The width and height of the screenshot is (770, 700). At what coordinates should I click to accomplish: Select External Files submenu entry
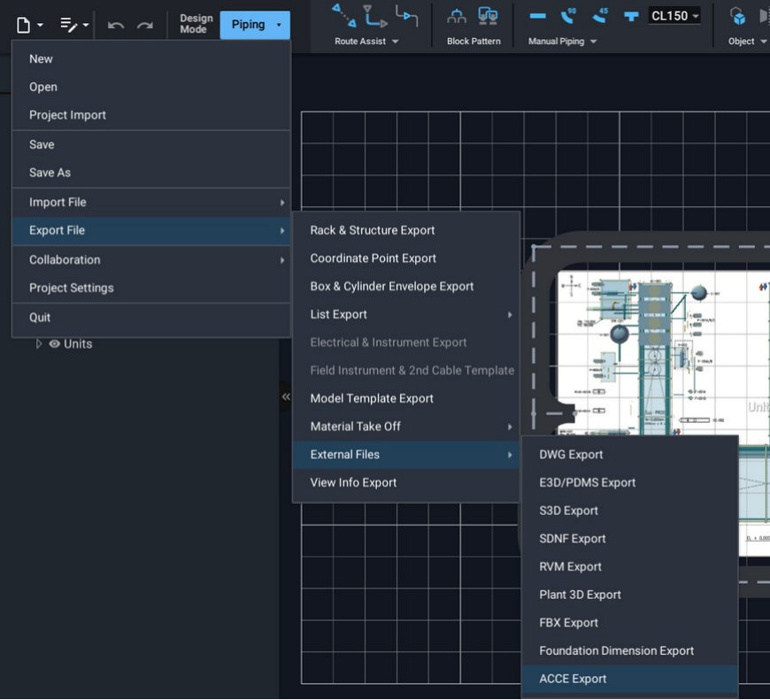coord(406,455)
